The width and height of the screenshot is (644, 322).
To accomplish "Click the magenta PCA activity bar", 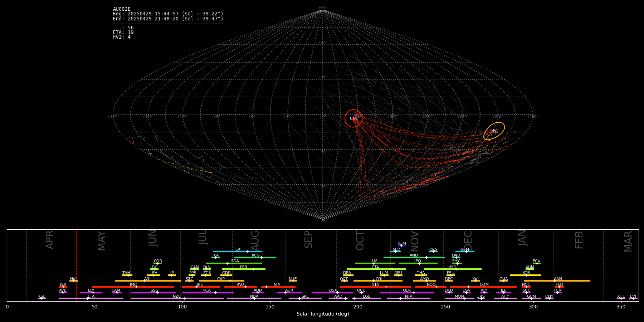I will click(x=208, y=293).
